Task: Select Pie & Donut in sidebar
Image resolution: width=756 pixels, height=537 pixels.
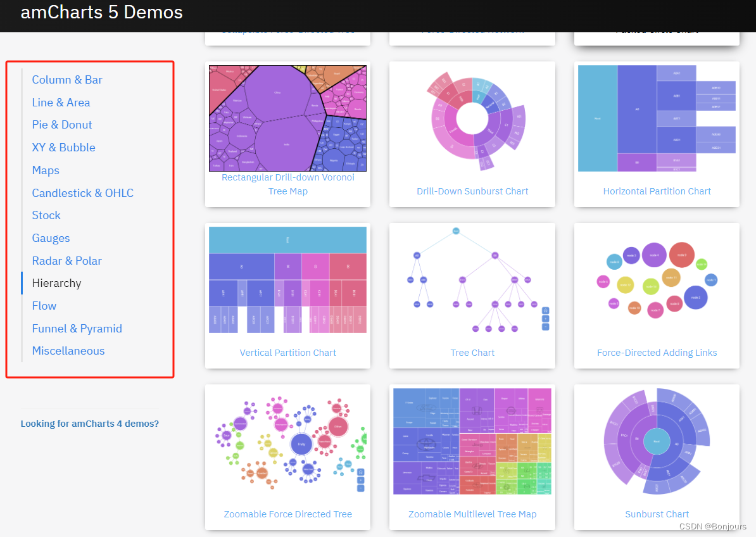Action: 62,125
